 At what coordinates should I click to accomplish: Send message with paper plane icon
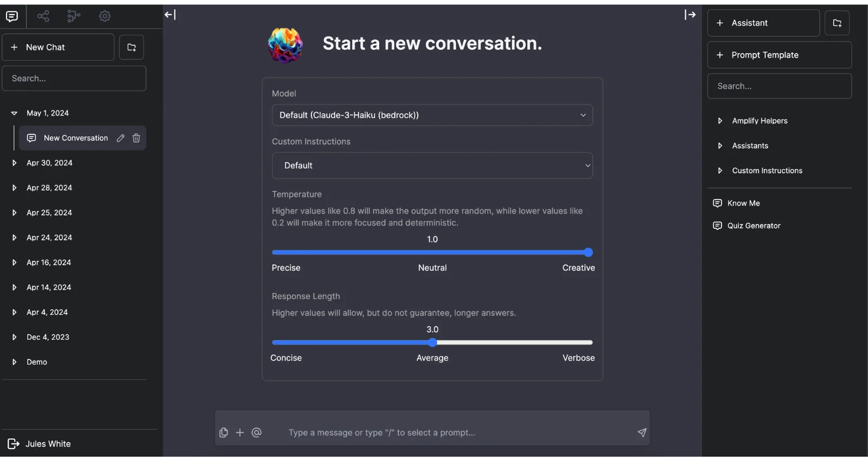[x=642, y=433]
